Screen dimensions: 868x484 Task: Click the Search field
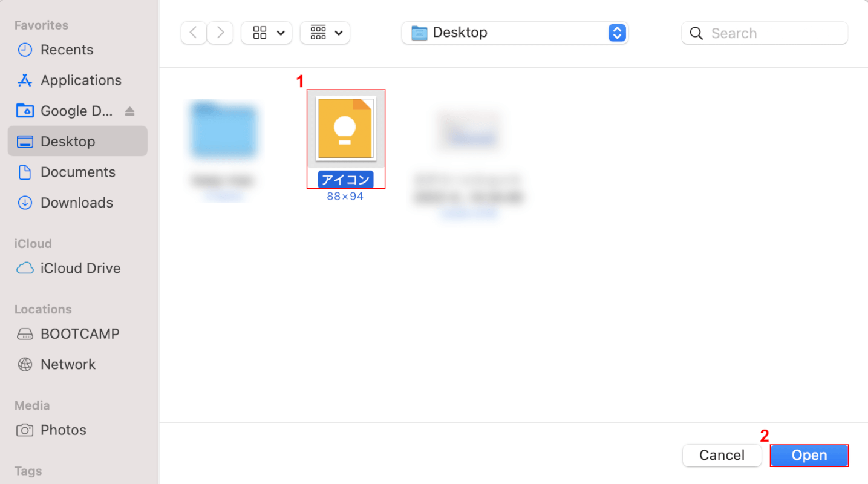[765, 33]
